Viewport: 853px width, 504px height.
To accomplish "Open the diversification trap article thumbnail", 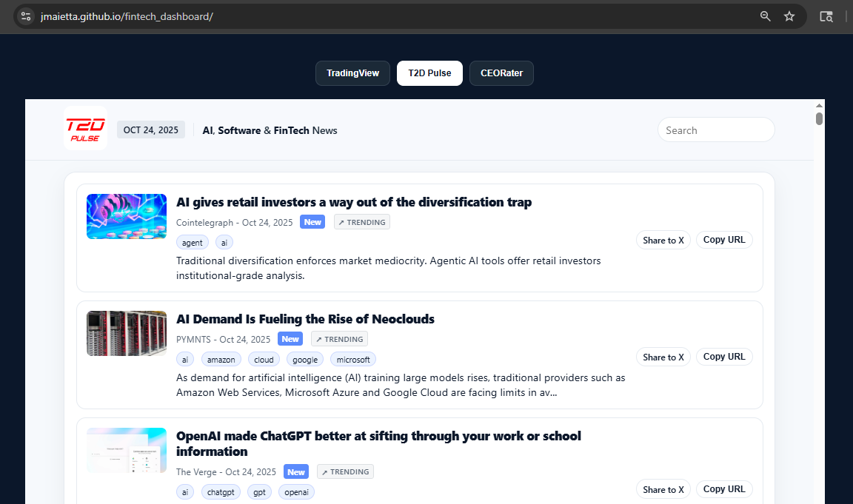I will (x=127, y=216).
